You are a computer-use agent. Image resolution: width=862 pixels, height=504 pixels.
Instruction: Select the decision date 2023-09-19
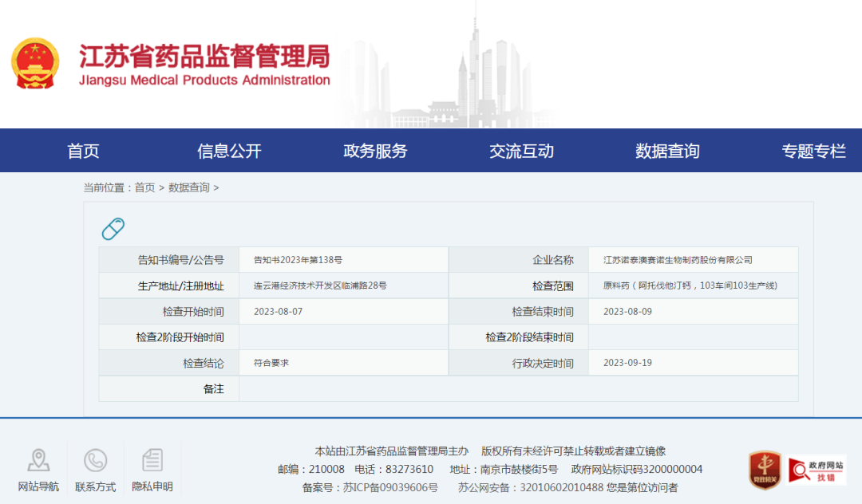(x=628, y=363)
